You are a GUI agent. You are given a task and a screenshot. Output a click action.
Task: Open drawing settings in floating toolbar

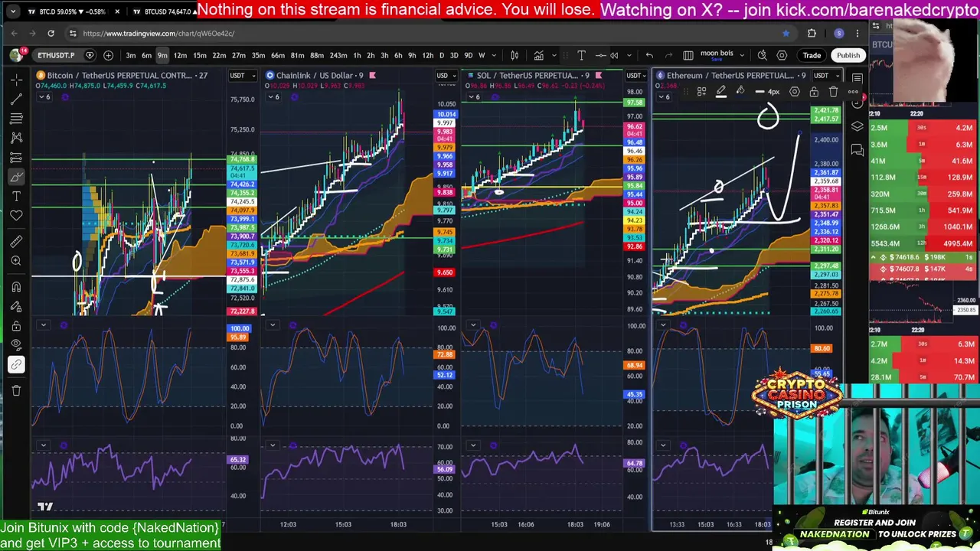click(795, 92)
